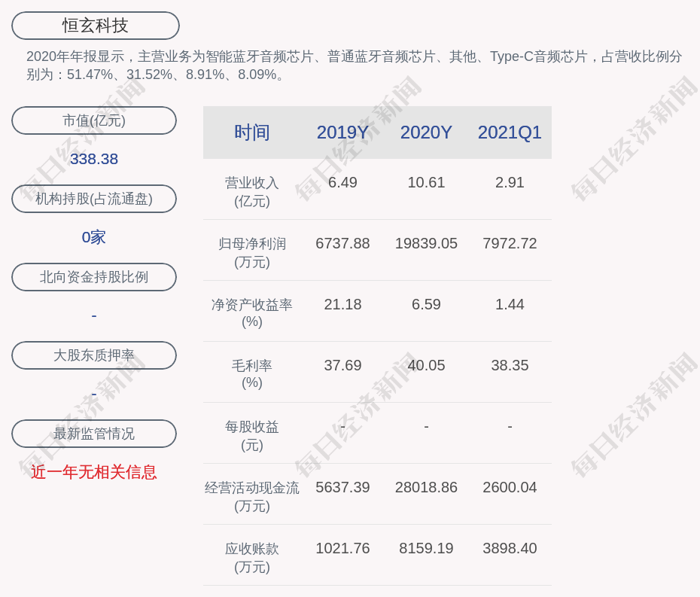
Task: Select the market value 338.38
Action: [94, 159]
